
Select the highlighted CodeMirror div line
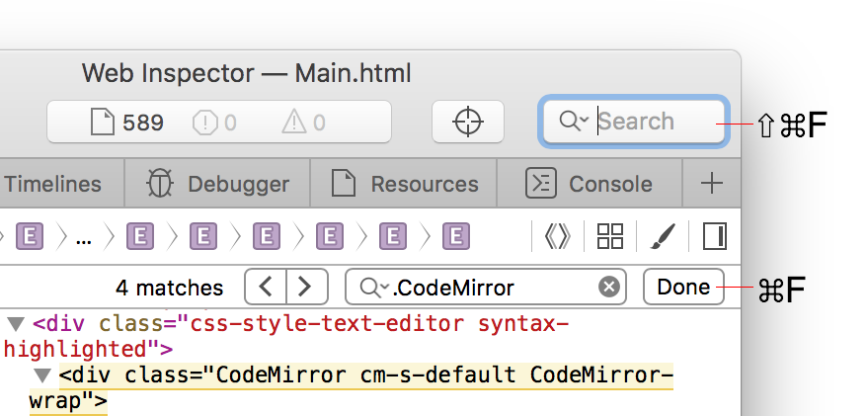coord(351,388)
